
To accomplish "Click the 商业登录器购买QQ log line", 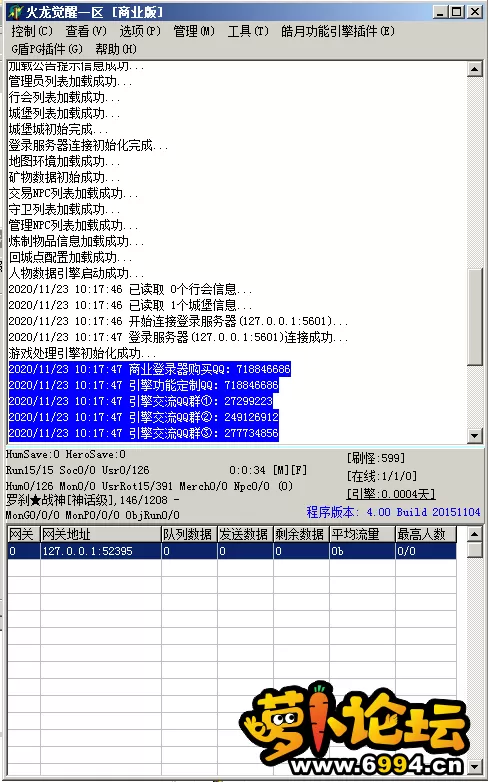I will tap(150, 369).
